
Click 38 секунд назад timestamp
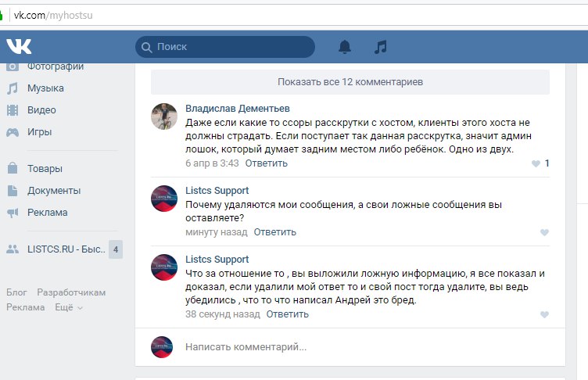[222, 314]
